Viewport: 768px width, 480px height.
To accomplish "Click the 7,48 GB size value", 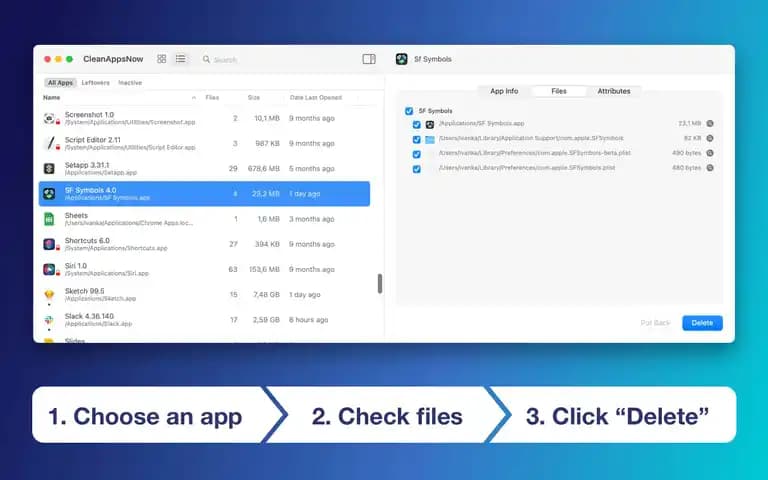I will [266, 295].
